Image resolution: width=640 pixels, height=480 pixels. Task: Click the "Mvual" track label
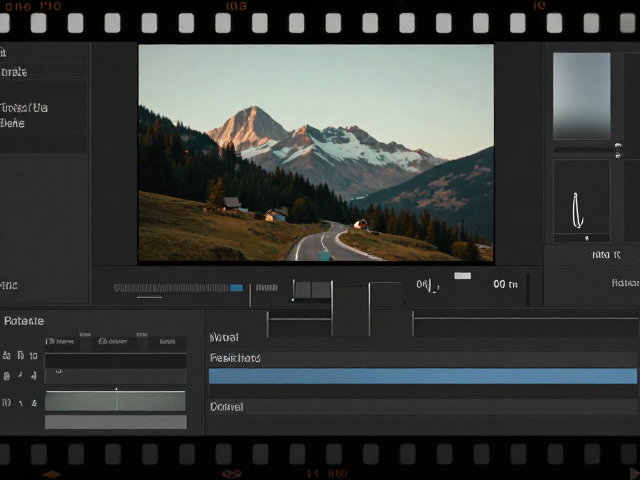click(224, 338)
